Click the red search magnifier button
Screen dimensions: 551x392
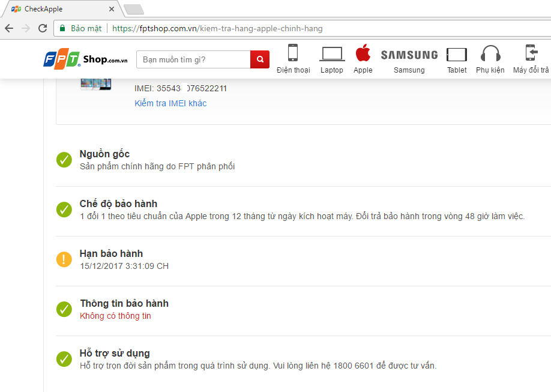click(x=260, y=59)
